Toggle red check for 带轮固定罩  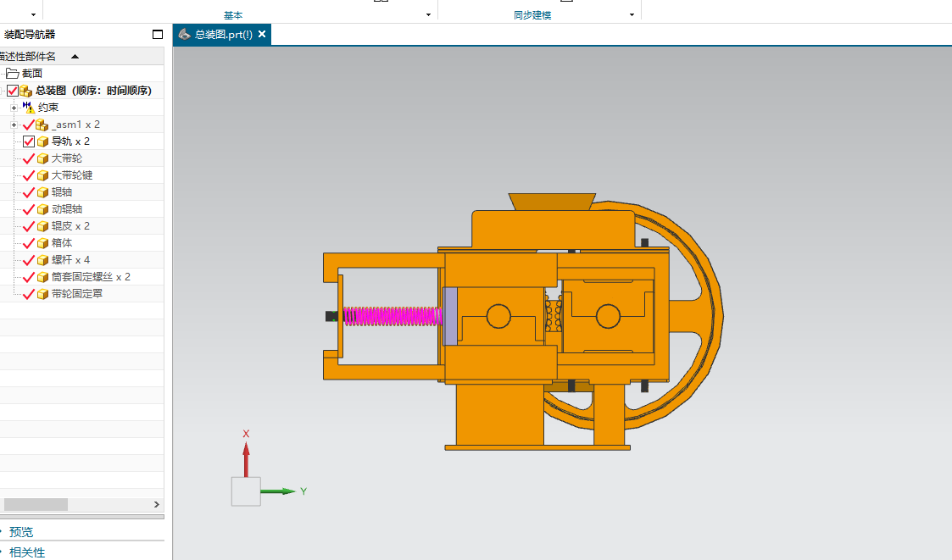coord(28,295)
